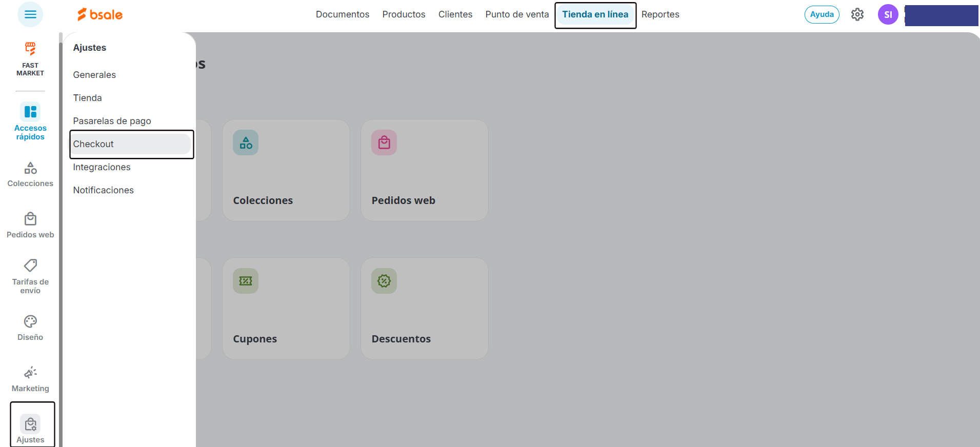This screenshot has height=447, width=980.
Task: Toggle the hamburger menu button
Action: [x=30, y=14]
